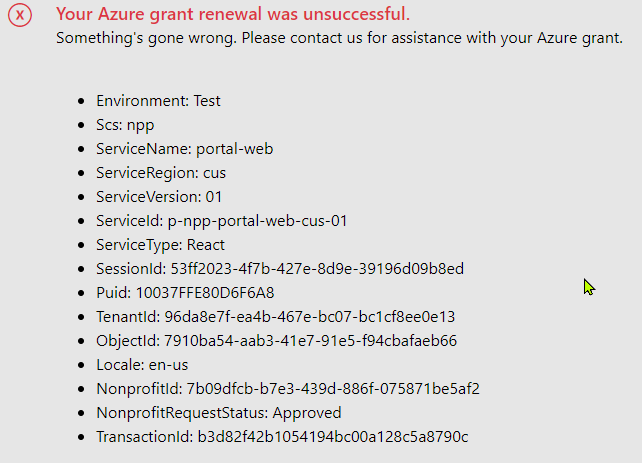Screen dimensions: 642x463
Task: Click the ServiceRegion: cus line
Action: [160, 173]
